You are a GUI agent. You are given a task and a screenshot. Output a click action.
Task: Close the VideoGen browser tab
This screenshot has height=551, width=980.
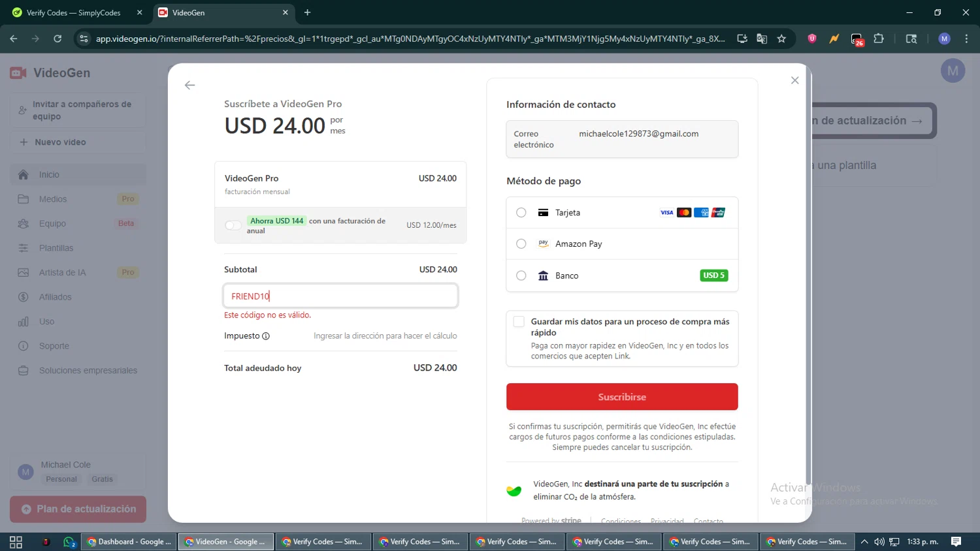(285, 12)
